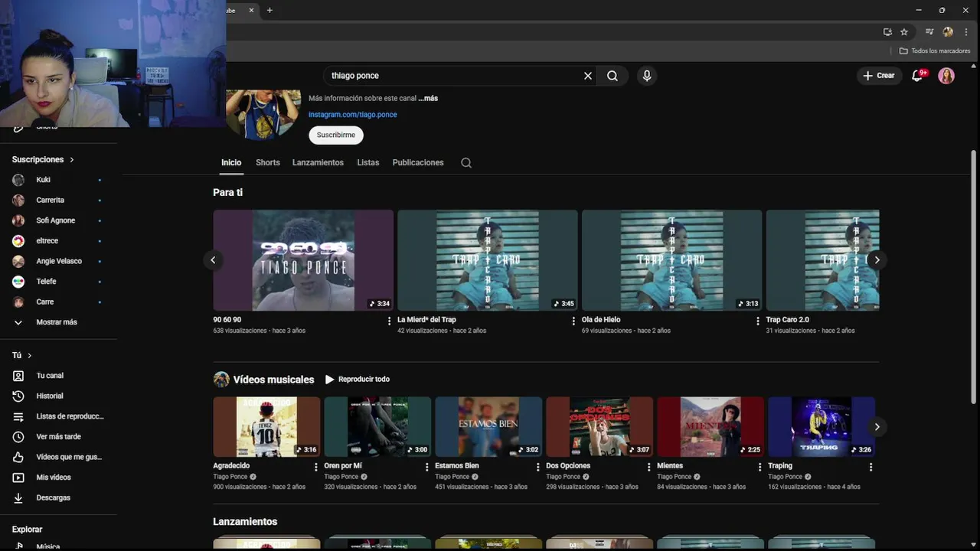Switch to the Lanzamientos tab
Screen dimensions: 980x551
[318, 162]
